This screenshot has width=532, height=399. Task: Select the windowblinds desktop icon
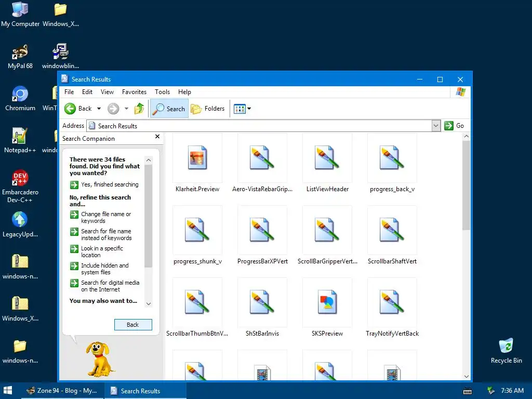coord(60,57)
